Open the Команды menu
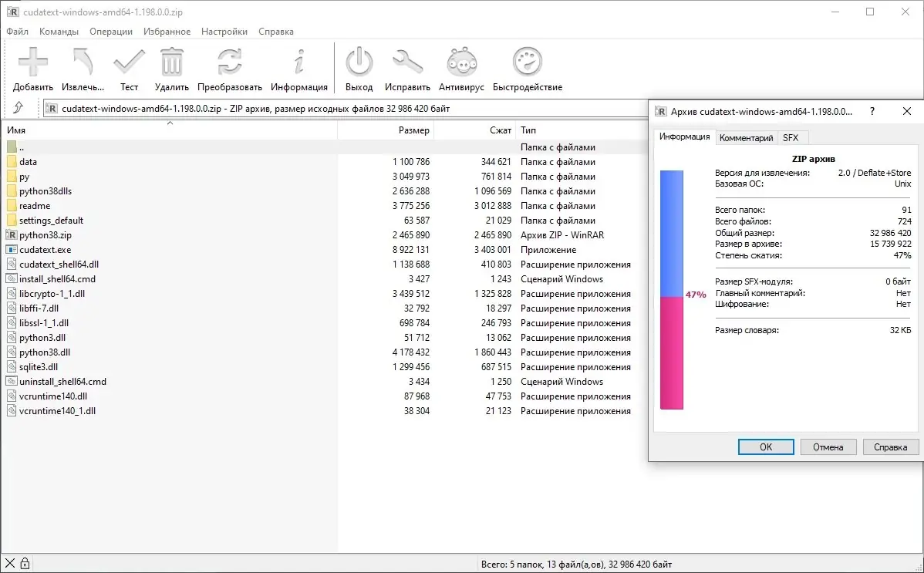This screenshot has width=924, height=573. 59,32
